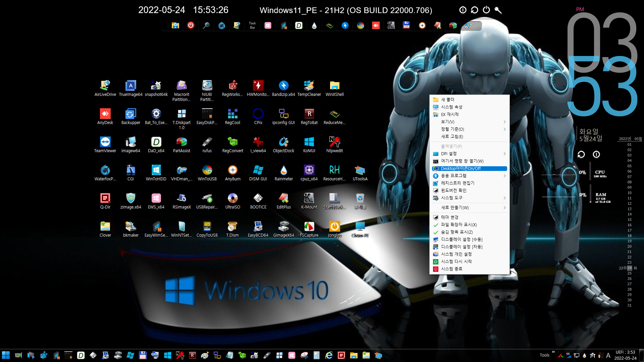The height and width of the screenshot is (362, 644).
Task: Select the snapshot64k desktop icon
Action: click(x=156, y=88)
